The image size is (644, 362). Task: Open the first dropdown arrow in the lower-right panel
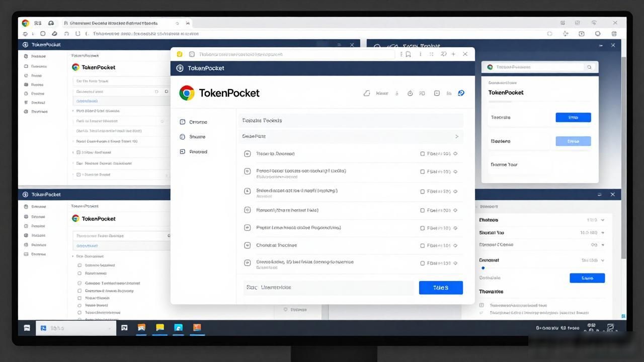(x=603, y=220)
